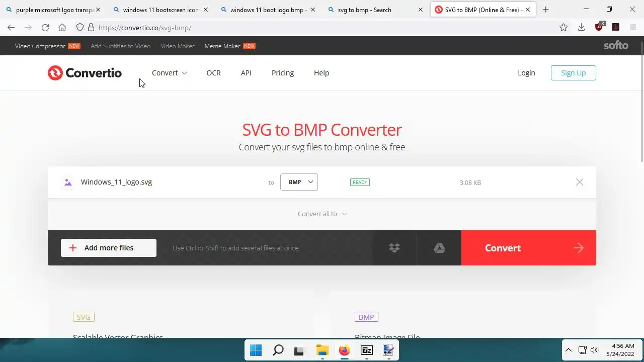Screen dimensions: 644x362
Task: Open the Meme Maker link
Action: pos(230,46)
